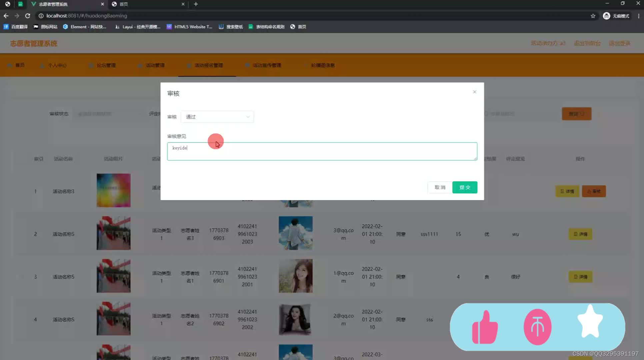Open the 百度翻译 bookmark
644x360 pixels.
tap(16, 27)
